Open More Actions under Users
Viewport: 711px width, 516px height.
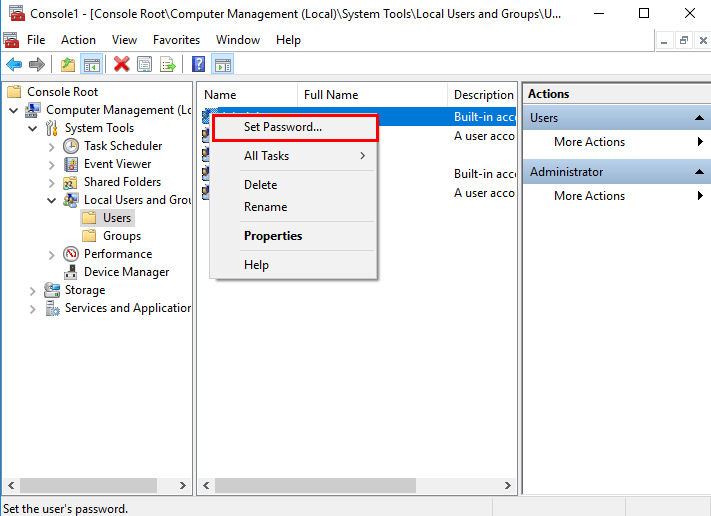tap(617, 142)
